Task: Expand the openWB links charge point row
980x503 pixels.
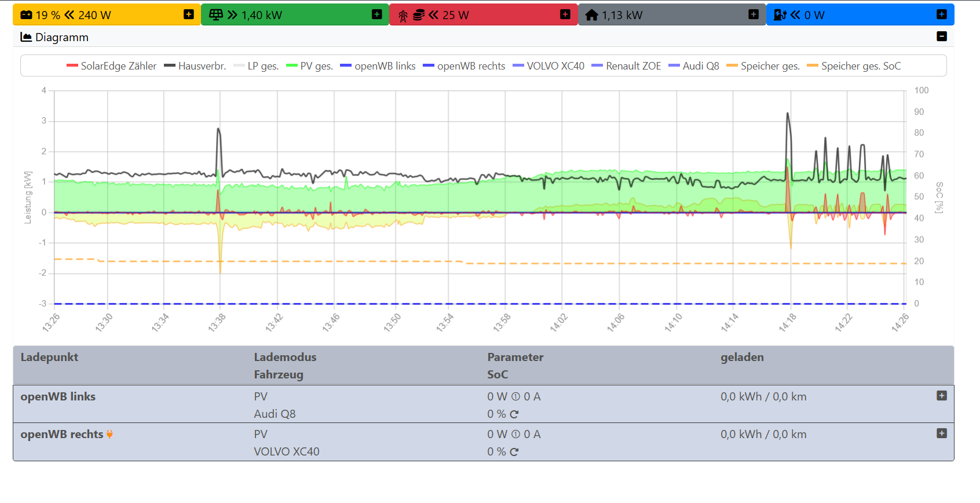Action: (x=942, y=396)
